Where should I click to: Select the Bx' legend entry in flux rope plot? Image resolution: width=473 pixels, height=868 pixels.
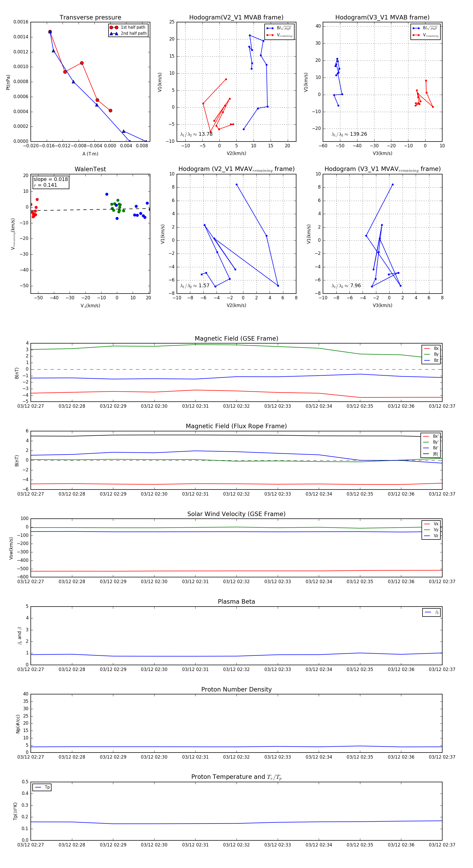tap(431, 436)
